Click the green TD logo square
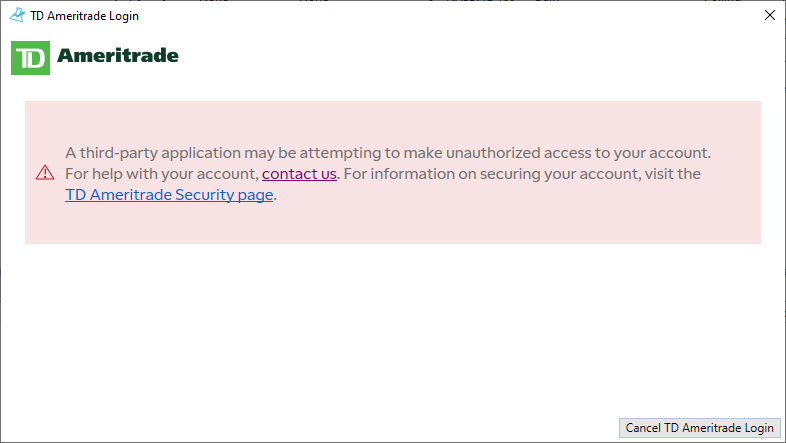 point(30,58)
